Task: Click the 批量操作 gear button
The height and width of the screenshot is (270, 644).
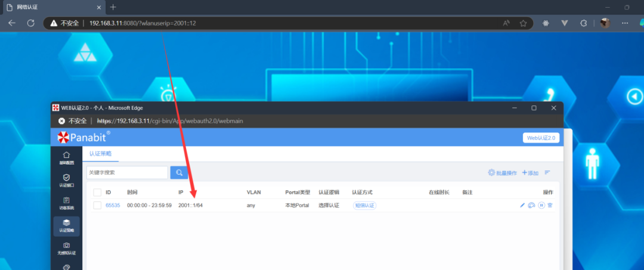Action: pyautogui.click(x=502, y=173)
